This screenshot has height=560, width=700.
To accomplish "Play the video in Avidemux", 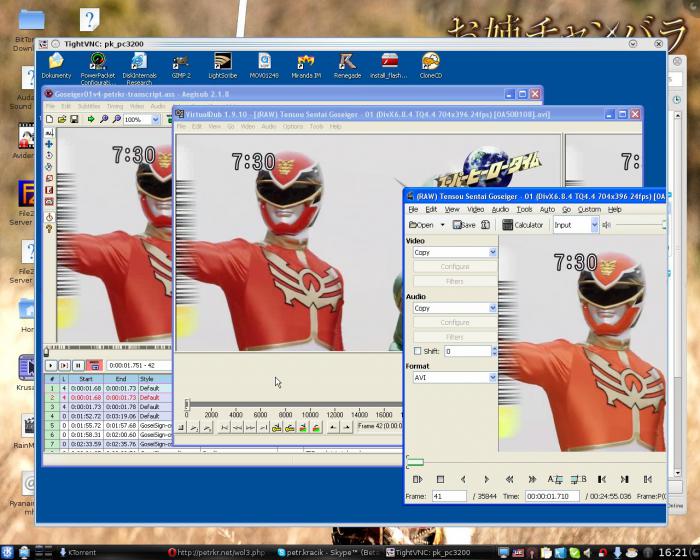I will click(x=417, y=479).
